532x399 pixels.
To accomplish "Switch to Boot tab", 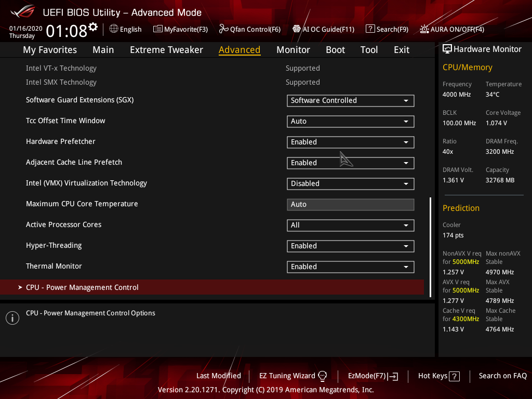I will [335, 50].
